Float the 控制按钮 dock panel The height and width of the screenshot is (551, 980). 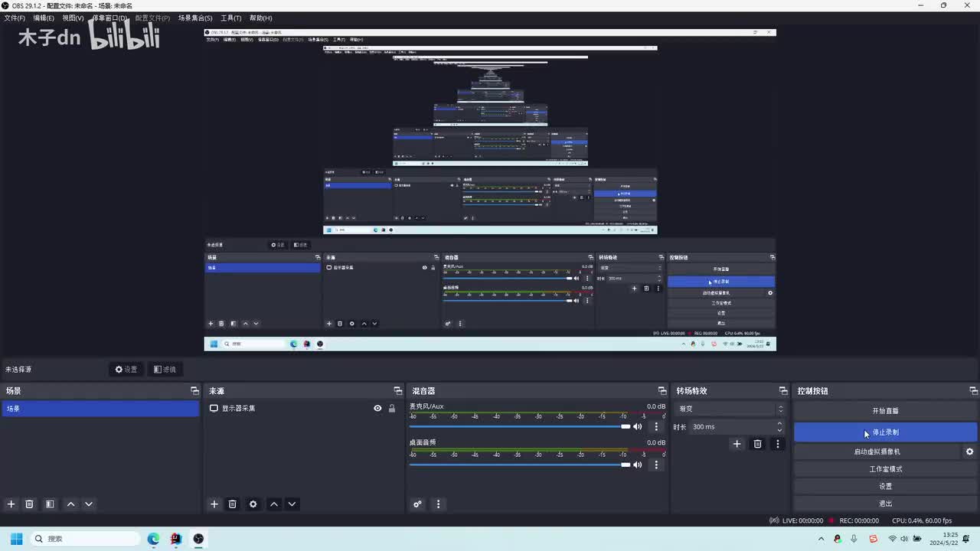click(x=973, y=391)
